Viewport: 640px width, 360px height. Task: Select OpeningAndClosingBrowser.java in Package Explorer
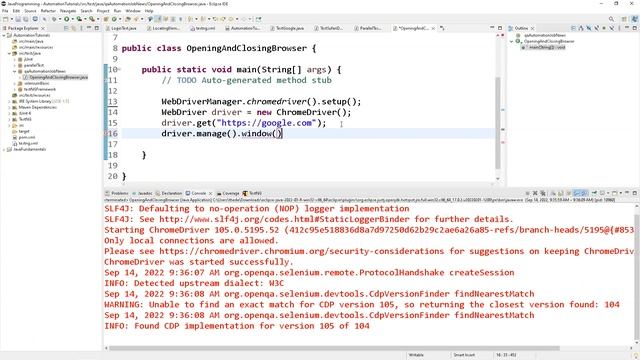tap(58, 77)
